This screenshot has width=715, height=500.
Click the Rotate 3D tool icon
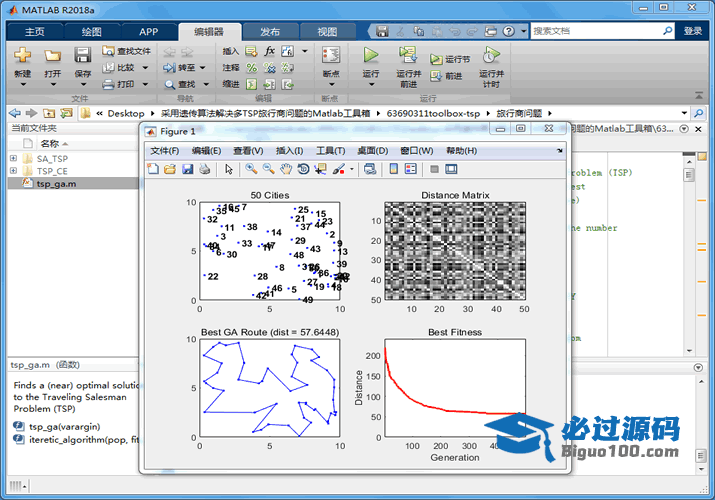pyautogui.click(x=303, y=169)
